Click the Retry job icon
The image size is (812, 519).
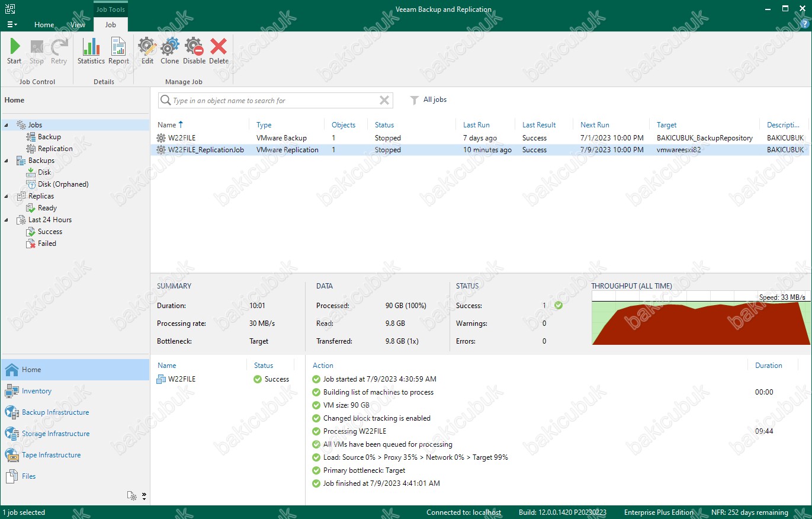[x=59, y=51]
